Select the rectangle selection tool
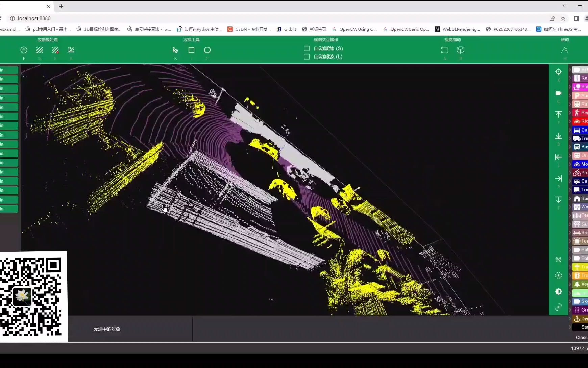This screenshot has height=368, width=588. pyautogui.click(x=191, y=50)
